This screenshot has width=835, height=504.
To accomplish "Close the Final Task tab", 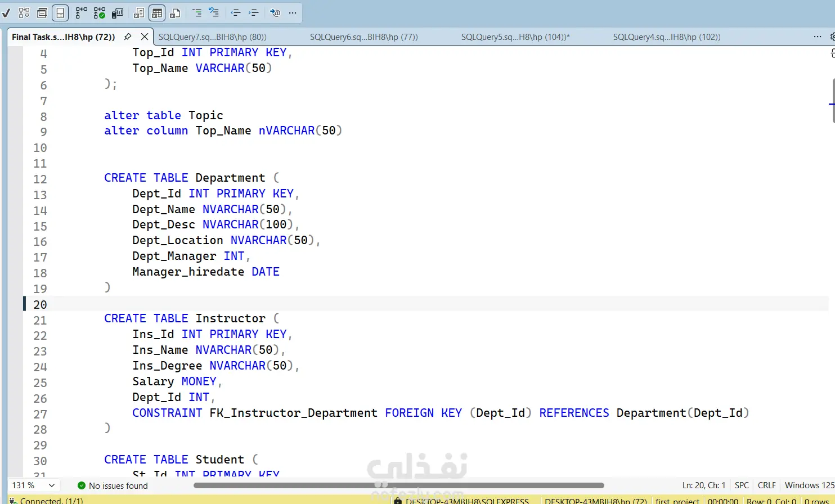I will (x=145, y=37).
